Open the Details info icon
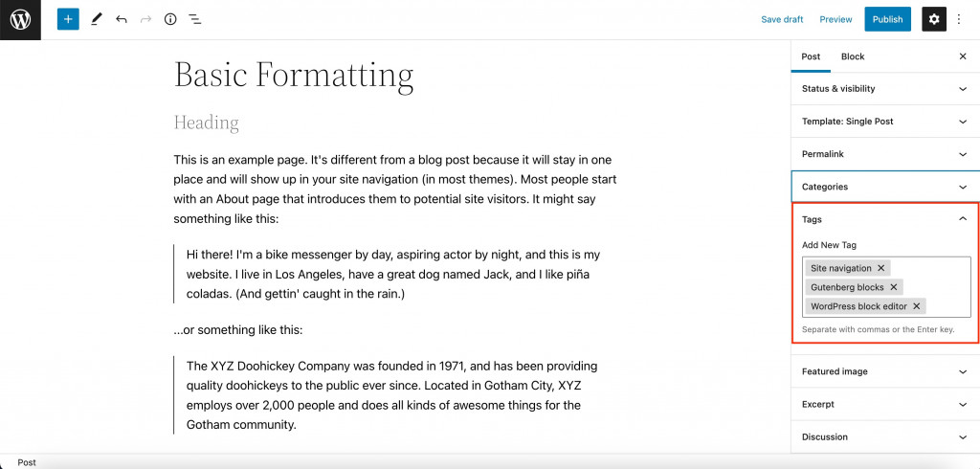 pyautogui.click(x=170, y=19)
